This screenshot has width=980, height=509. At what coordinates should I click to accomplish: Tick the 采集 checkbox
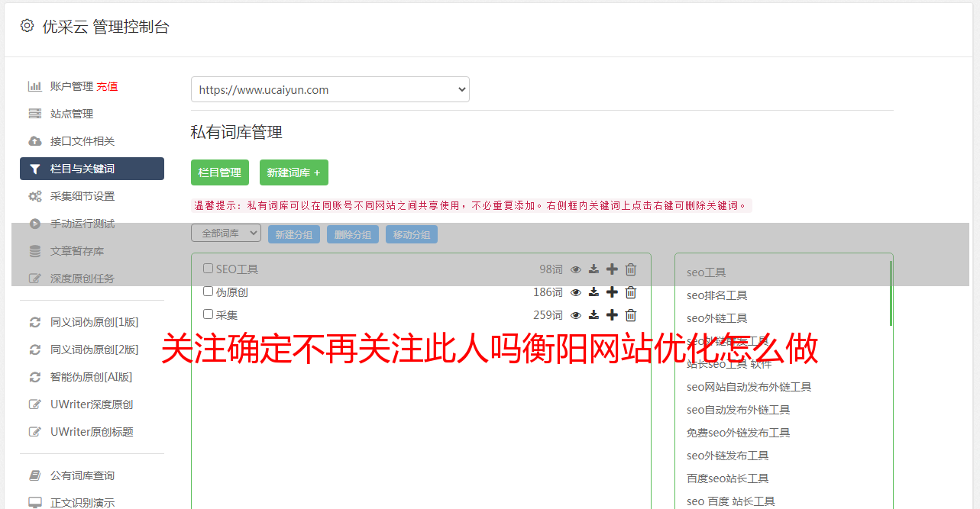(208, 314)
